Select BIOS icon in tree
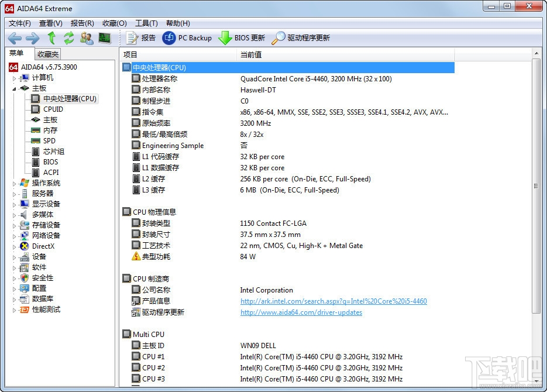This screenshot has width=547, height=392. point(36,162)
